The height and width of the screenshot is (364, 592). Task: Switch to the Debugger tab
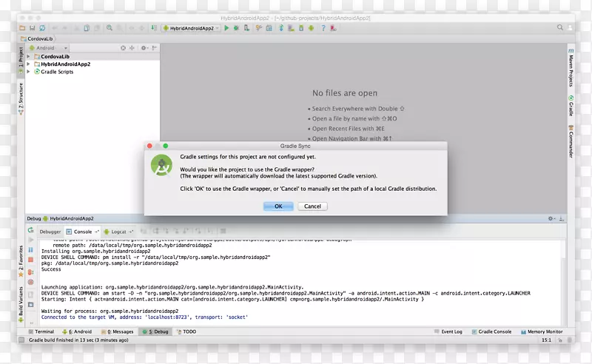pyautogui.click(x=50, y=232)
